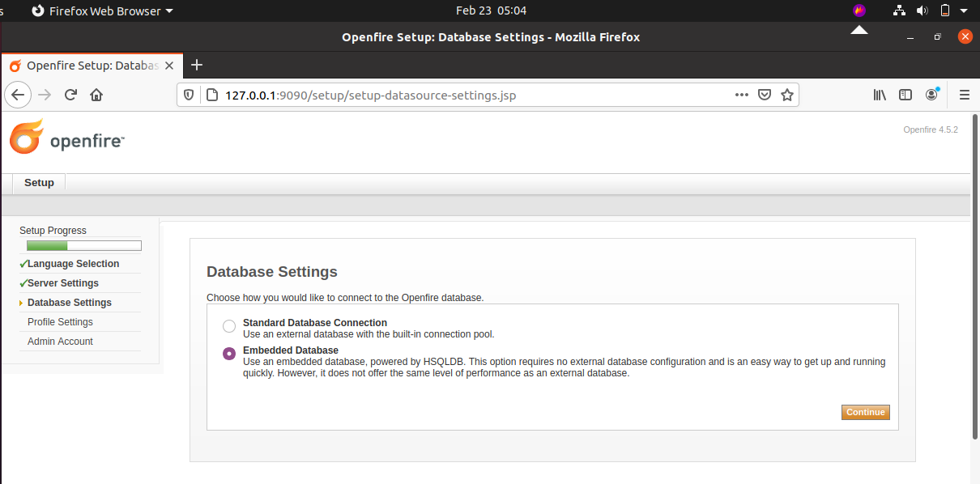
Task: Open the Firefox hamburger menu
Action: pos(964,95)
